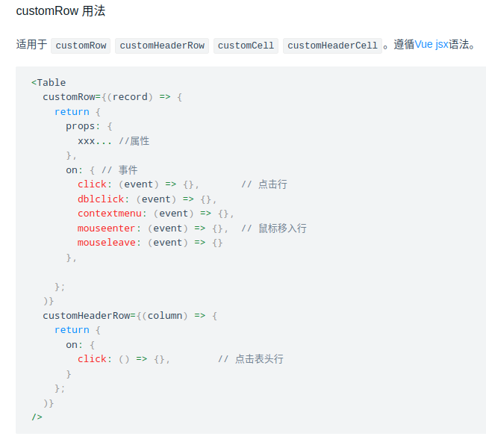Open the Vue jsx link
486x448 pixels.
[x=432, y=45]
